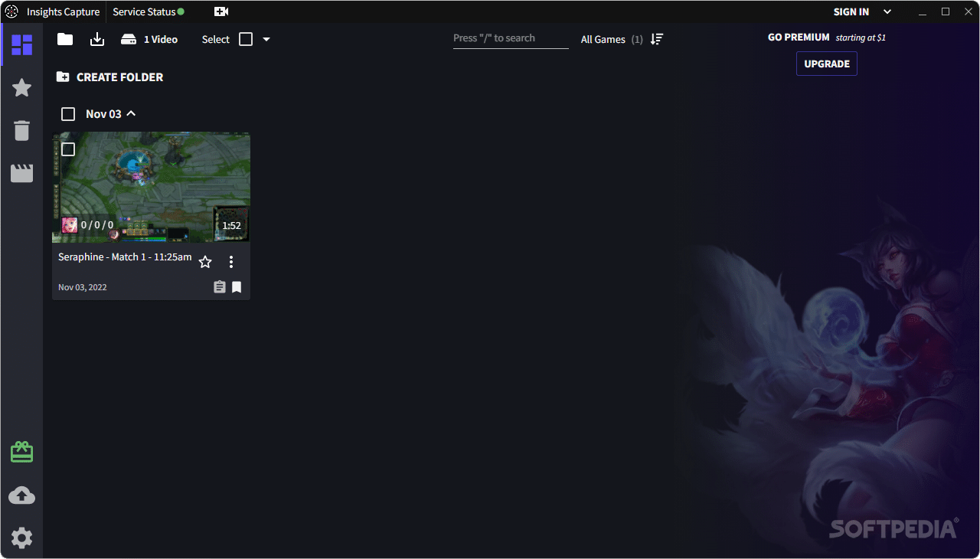
Task: Click Seraphine champion portrait icon
Action: pos(70,225)
